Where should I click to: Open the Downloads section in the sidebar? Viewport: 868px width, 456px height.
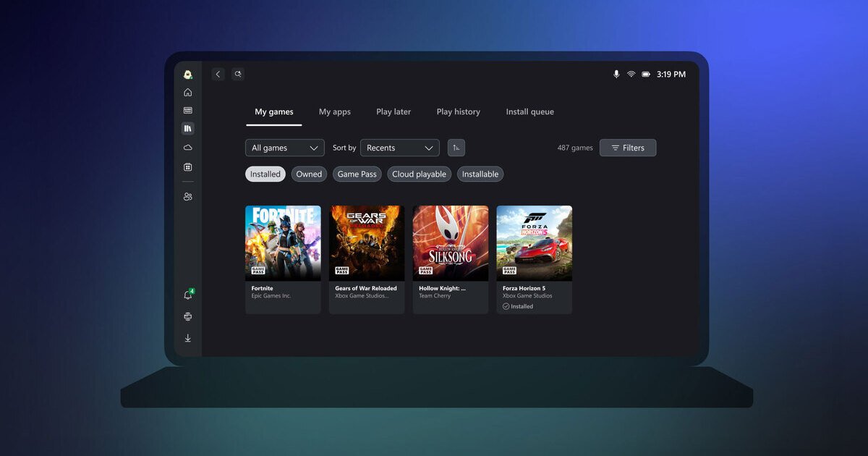(187, 338)
